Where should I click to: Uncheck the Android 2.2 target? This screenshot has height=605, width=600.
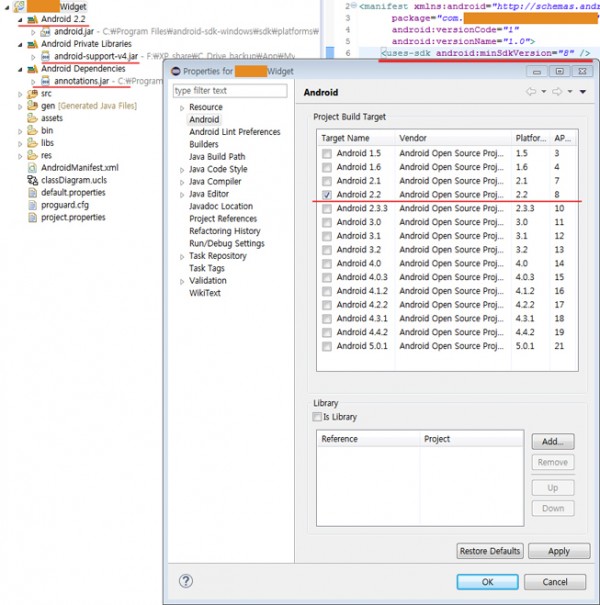(x=327, y=195)
